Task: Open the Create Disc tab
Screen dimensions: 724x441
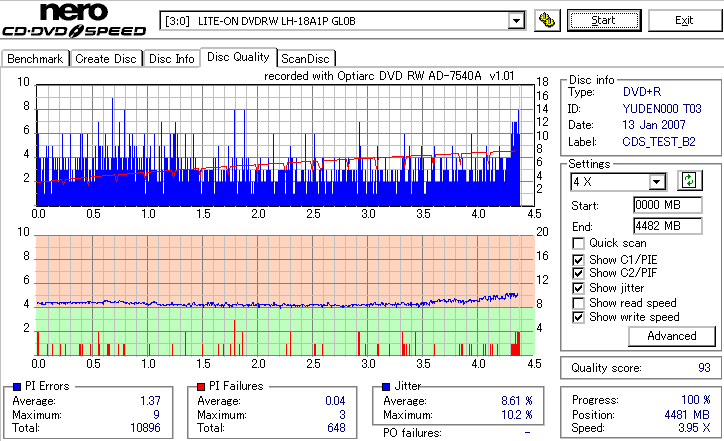Action: (106, 59)
